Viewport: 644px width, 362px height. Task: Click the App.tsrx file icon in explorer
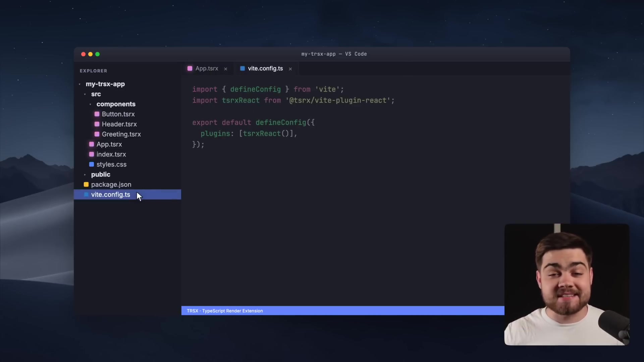coord(92,144)
